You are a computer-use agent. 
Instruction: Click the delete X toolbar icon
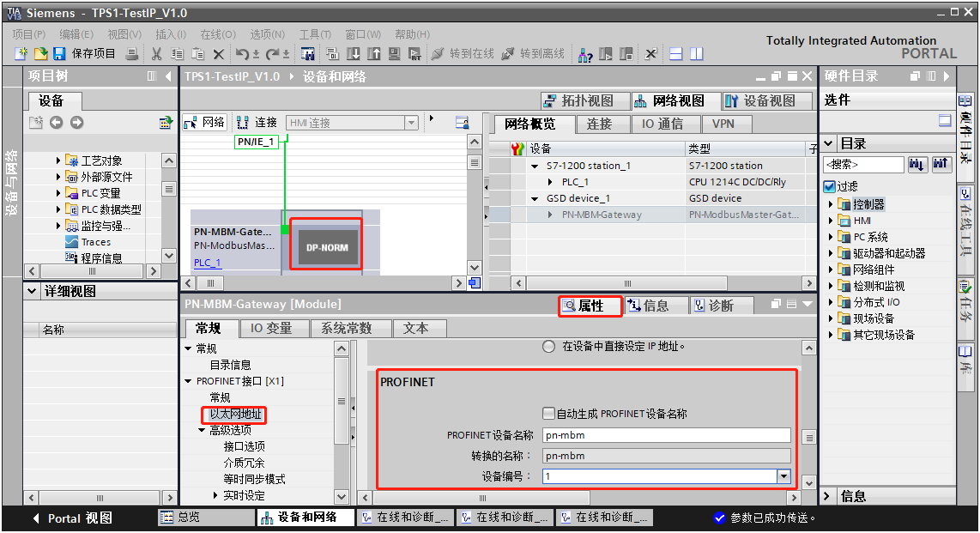click(218, 54)
